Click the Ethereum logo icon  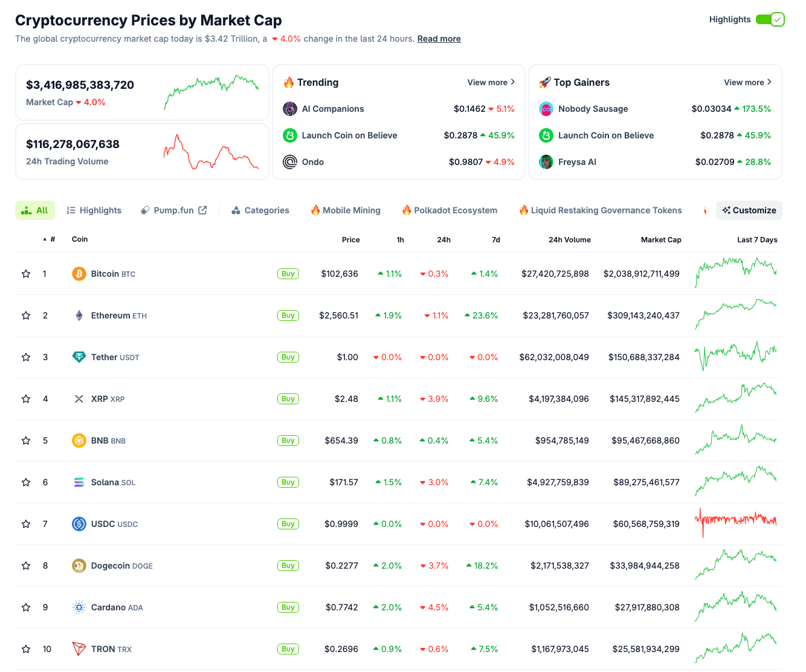[79, 315]
